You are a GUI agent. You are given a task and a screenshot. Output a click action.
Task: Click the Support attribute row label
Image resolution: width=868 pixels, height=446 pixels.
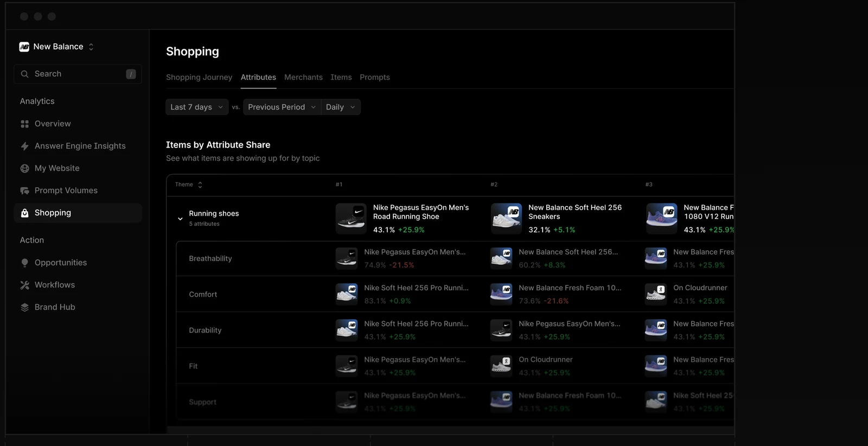click(202, 402)
